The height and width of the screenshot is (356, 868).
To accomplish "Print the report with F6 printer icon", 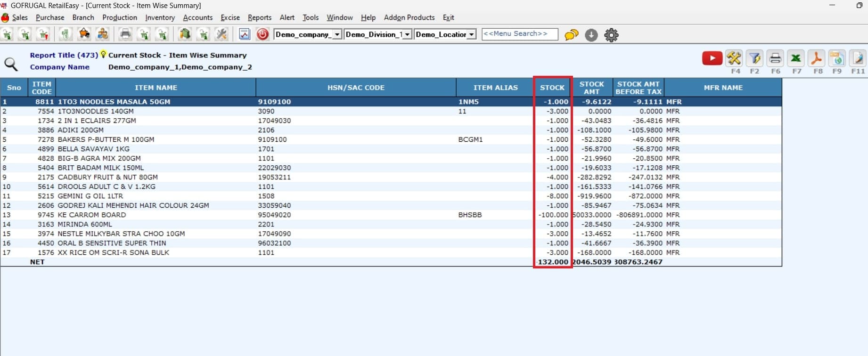I will [775, 58].
